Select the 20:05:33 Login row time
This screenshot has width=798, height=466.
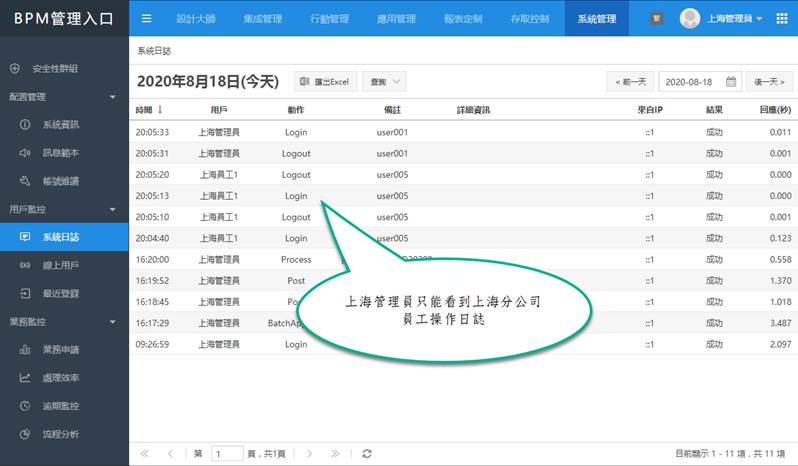pyautogui.click(x=152, y=132)
